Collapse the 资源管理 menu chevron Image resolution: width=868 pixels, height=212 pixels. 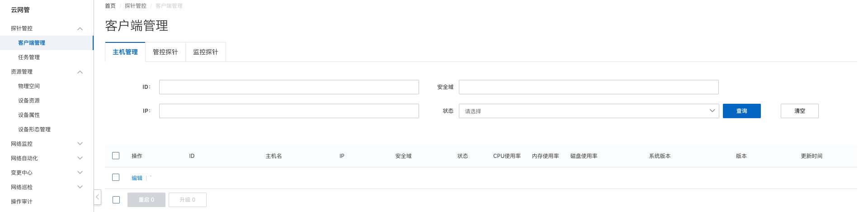tap(80, 72)
